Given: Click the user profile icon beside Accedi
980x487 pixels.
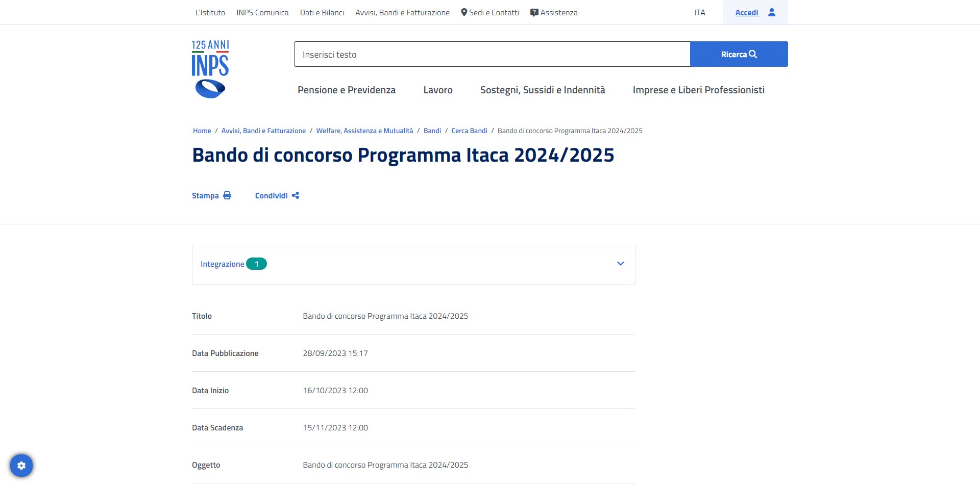Looking at the screenshot, I should 772,12.
